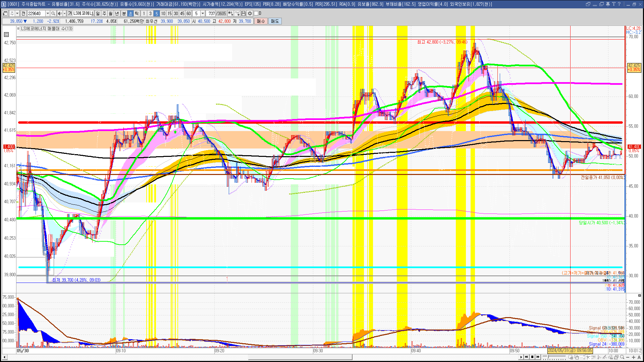Click the fast-forward replay button

click(538, 357)
